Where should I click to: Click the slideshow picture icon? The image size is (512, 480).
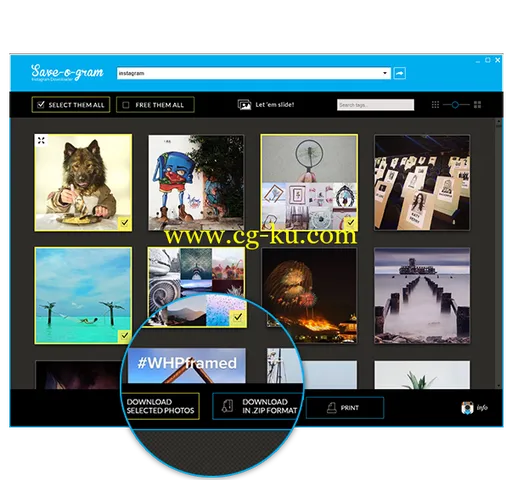244,105
